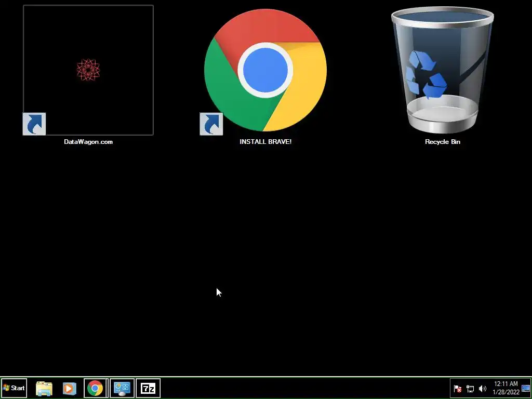Open the clock showing 12:11 AM
Viewport: 532px width, 399px height.
click(x=506, y=388)
